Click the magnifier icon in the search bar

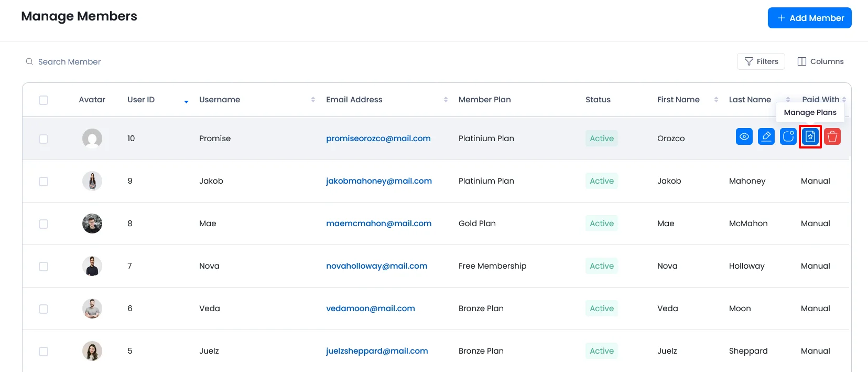point(29,61)
